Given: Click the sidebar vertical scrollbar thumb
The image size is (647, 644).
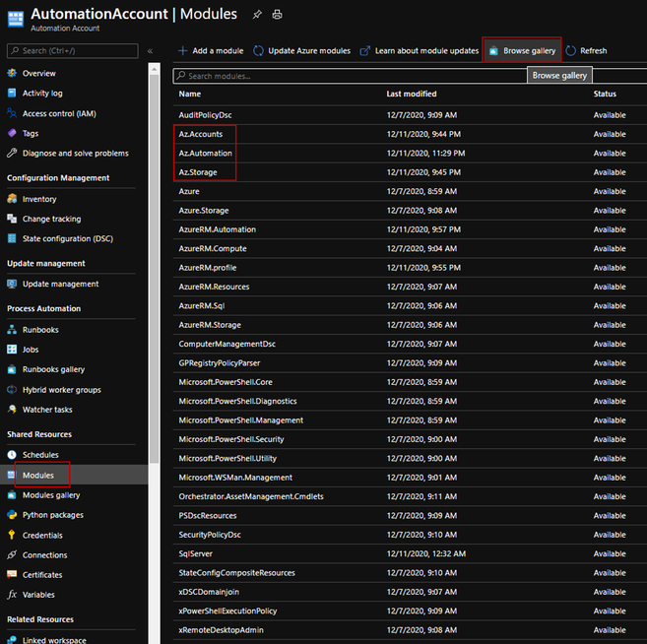Looking at the screenshot, I should pyautogui.click(x=155, y=268).
